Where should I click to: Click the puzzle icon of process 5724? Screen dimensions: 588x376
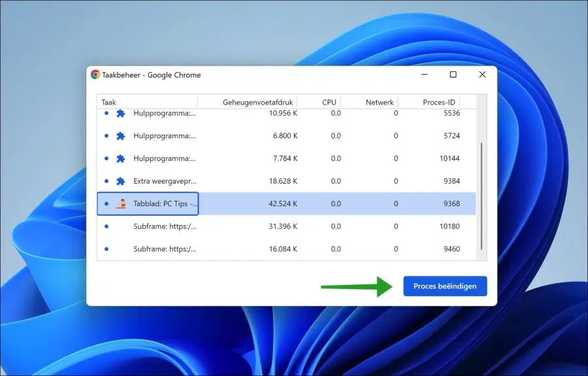coord(120,136)
